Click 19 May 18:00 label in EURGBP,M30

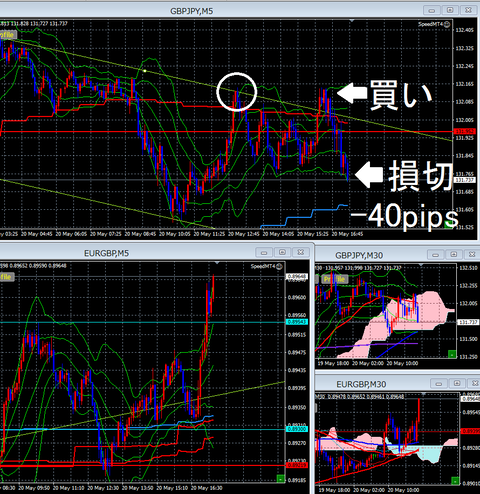click(x=334, y=490)
